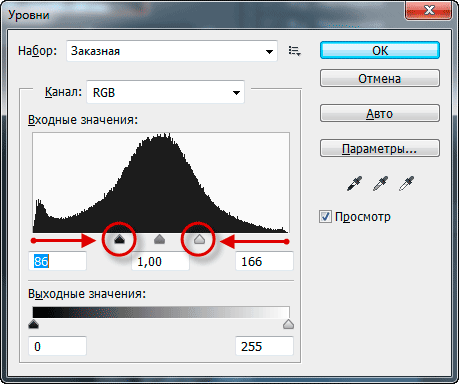Click the midtone input field showing 1,00
Screen dimensions: 459x384
(160, 261)
